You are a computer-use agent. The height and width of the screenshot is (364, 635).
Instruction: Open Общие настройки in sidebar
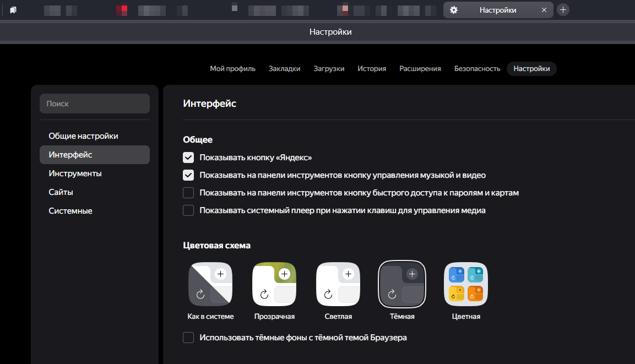(83, 136)
